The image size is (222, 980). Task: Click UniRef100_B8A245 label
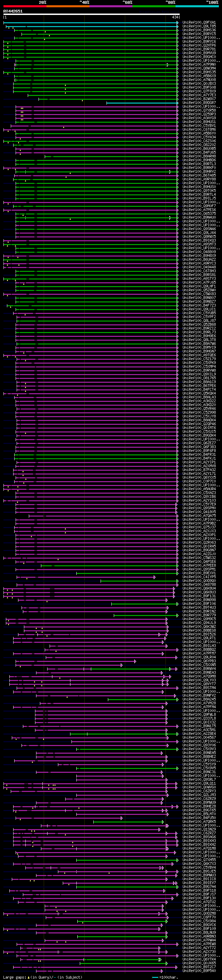pyautogui.click(x=199, y=699)
